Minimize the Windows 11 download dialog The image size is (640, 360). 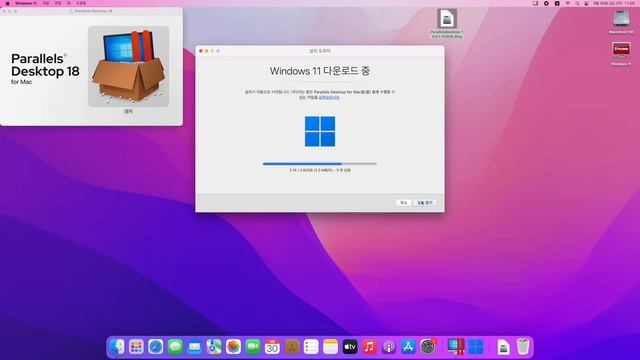[x=207, y=51]
